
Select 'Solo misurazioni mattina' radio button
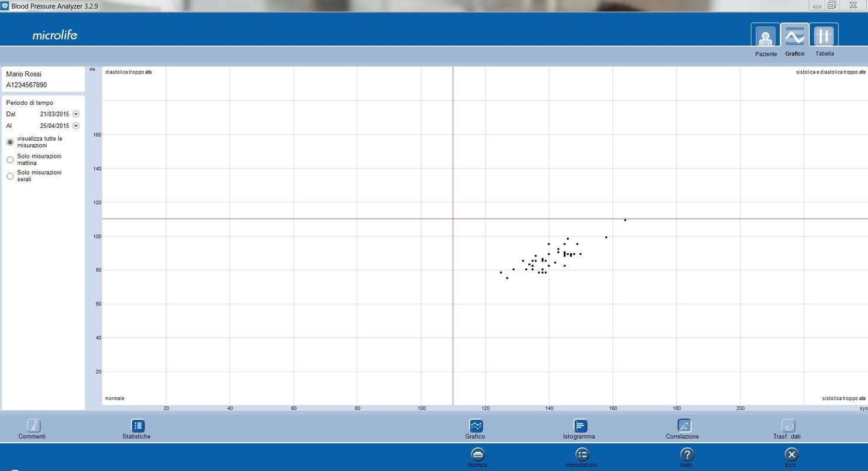click(10, 160)
